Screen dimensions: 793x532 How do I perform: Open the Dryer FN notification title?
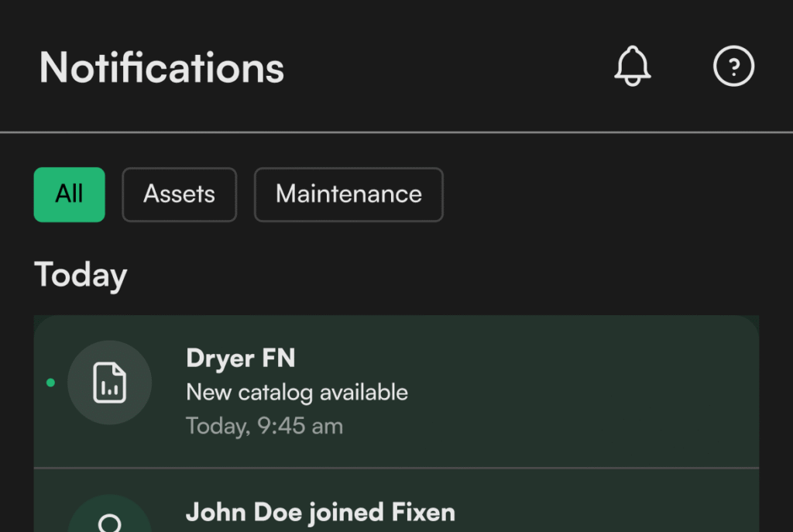click(x=240, y=358)
